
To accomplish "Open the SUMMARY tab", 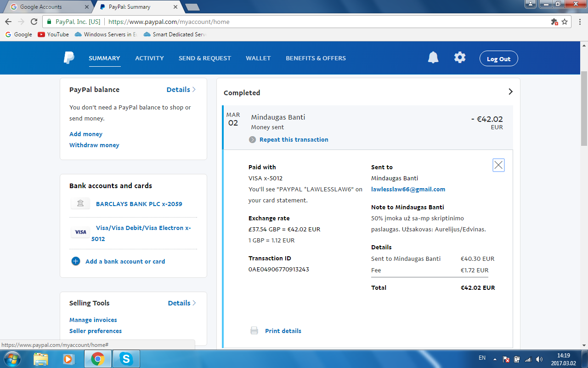I will point(104,58).
